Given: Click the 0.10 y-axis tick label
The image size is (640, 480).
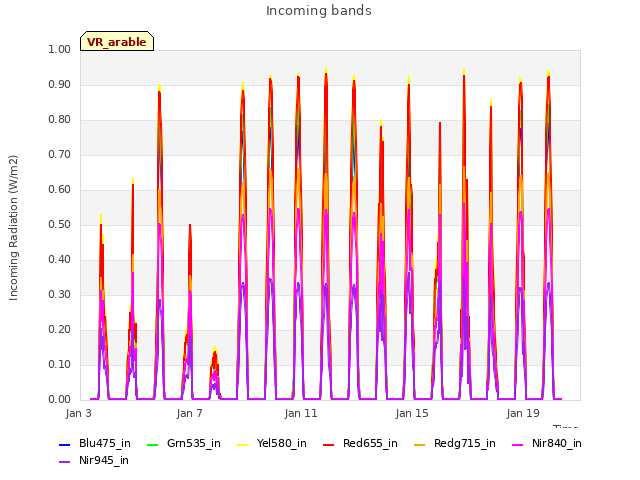Looking at the screenshot, I should coord(60,364).
